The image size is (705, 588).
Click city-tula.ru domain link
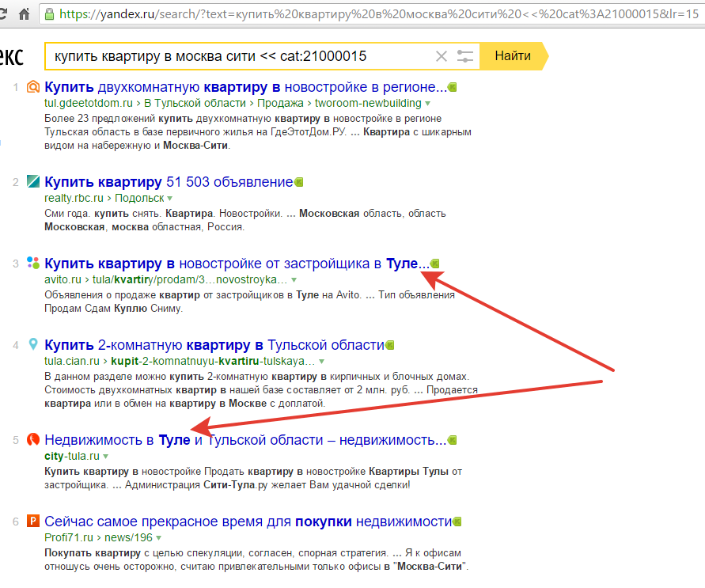coord(72,456)
